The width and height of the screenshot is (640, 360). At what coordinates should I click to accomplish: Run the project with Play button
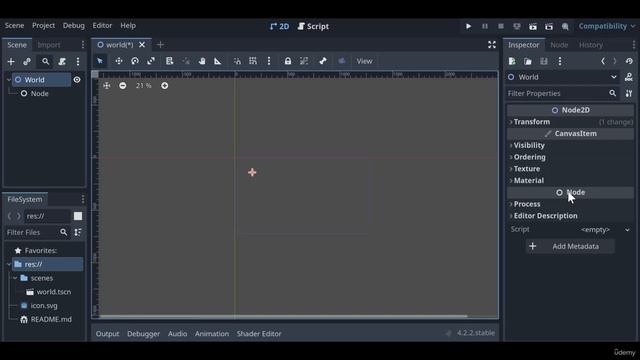coord(469,26)
